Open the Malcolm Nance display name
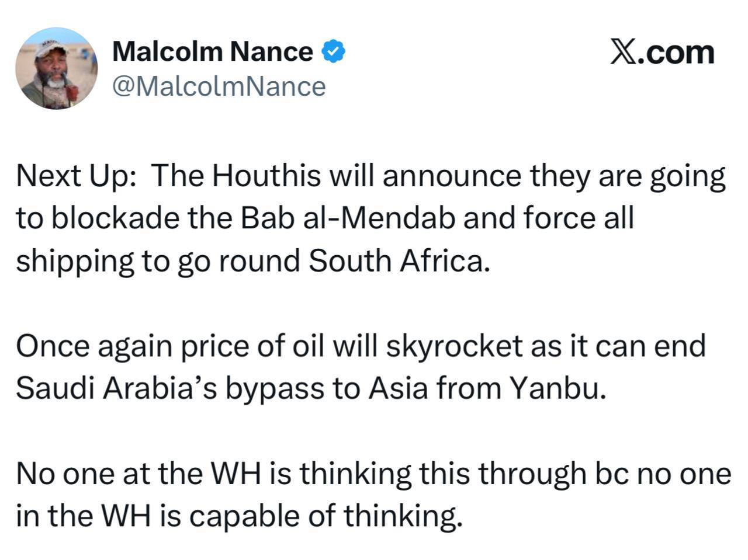This screenshot has height=560, width=748. pyautogui.click(x=212, y=52)
